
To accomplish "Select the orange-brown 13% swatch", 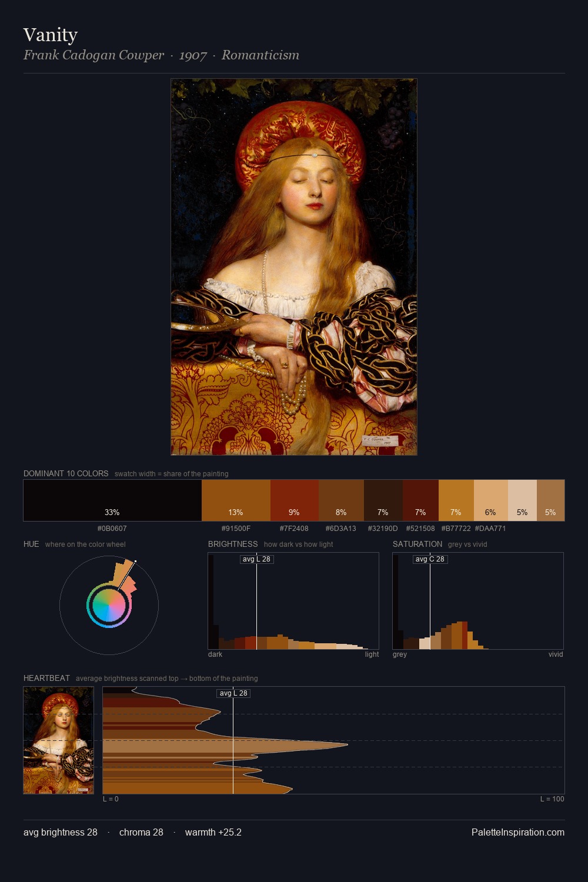I will click(x=236, y=500).
